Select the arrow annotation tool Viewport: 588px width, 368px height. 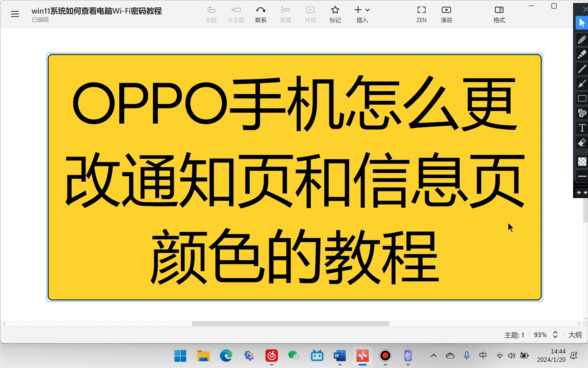coord(582,84)
